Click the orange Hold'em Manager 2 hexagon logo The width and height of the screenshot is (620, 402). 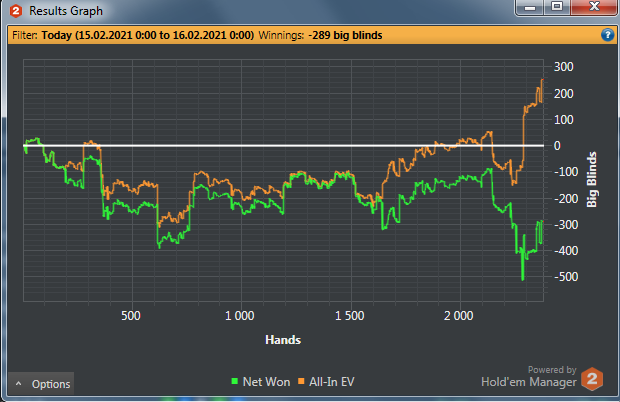pyautogui.click(x=592, y=379)
